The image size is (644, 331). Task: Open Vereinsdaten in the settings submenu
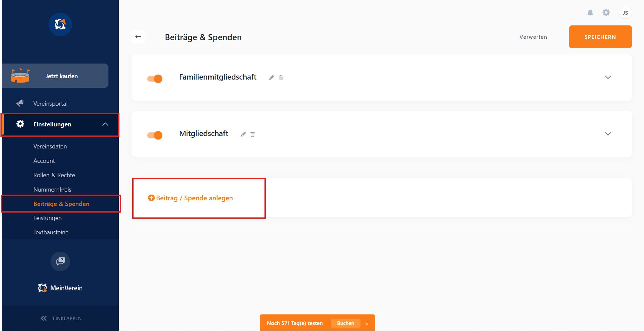click(50, 146)
